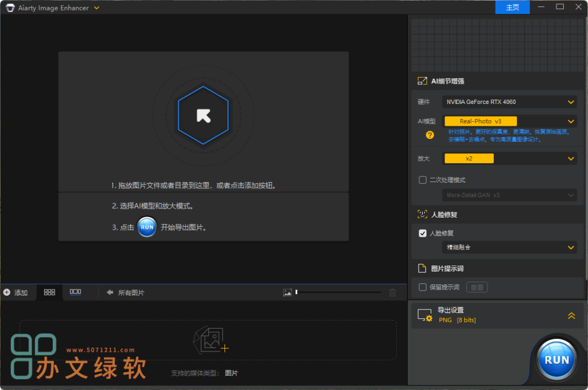The width and height of the screenshot is (588, 390).
Task: Click the back arrow next to 所有图片
Action: coord(110,292)
